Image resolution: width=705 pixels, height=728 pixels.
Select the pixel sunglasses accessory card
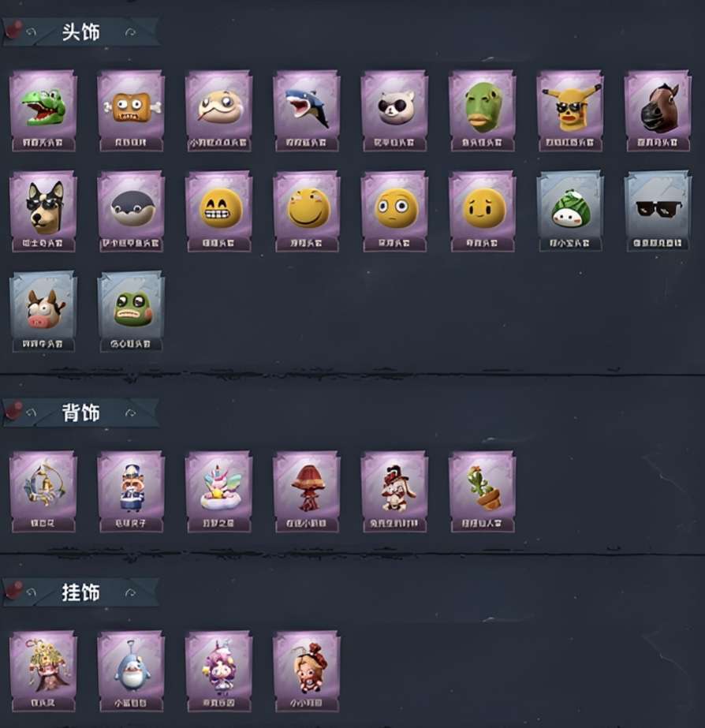click(x=657, y=211)
